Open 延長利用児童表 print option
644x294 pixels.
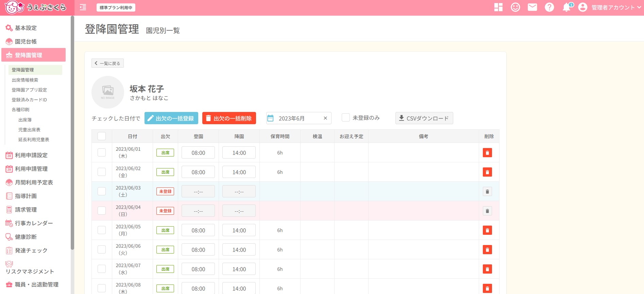34,140
